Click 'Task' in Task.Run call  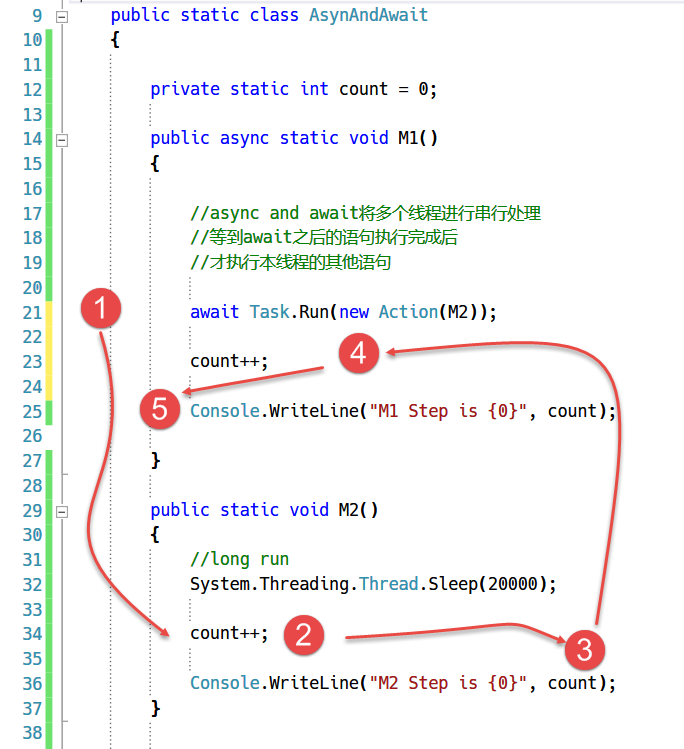click(269, 312)
